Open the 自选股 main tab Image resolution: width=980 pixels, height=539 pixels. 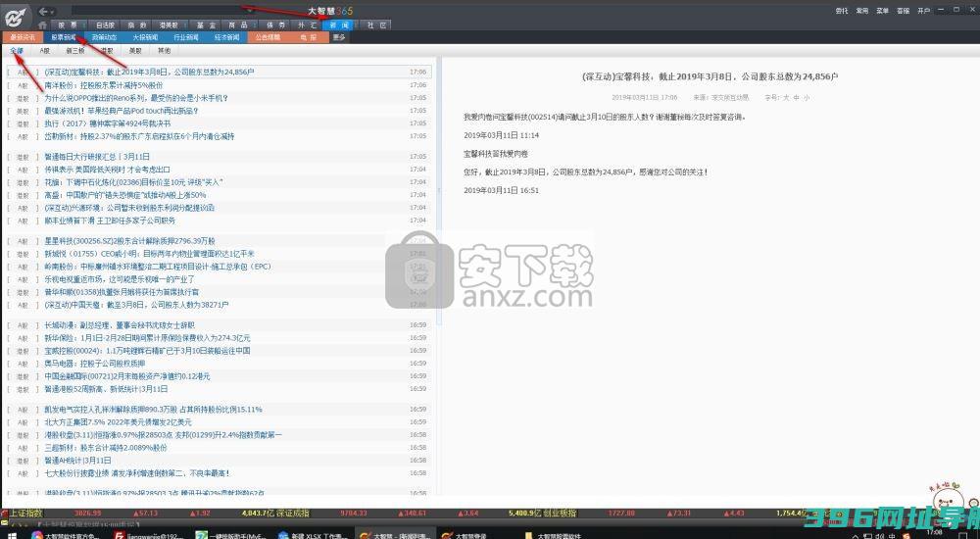click(x=105, y=25)
